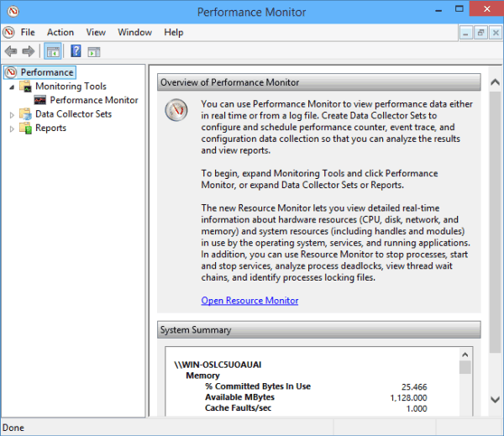This screenshot has width=504, height=436.
Task: Select Monitoring Tools in the tree
Action: [71, 87]
